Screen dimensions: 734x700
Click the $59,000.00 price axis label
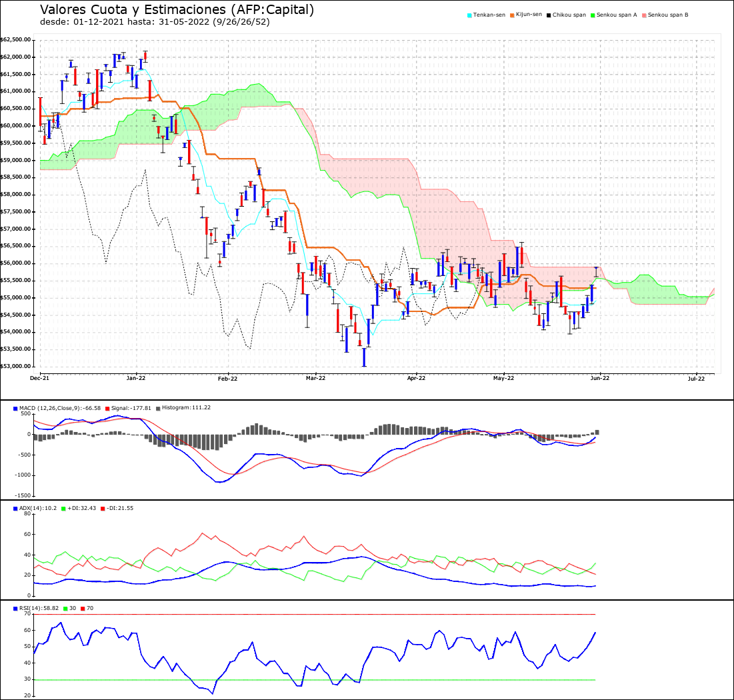[x=15, y=160]
